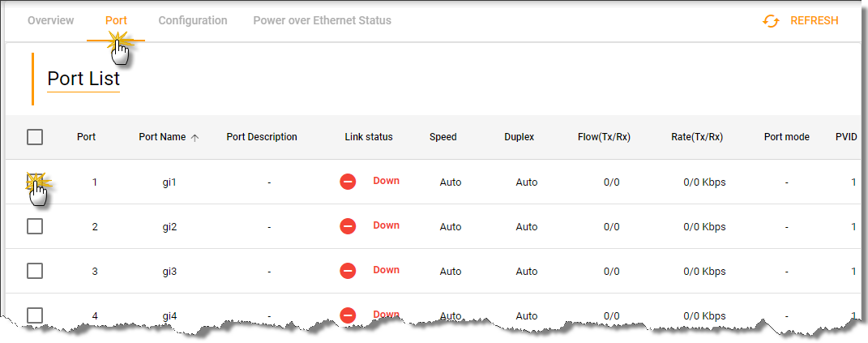Select the Port tab
This screenshot has width=868, height=343.
pos(116,20)
